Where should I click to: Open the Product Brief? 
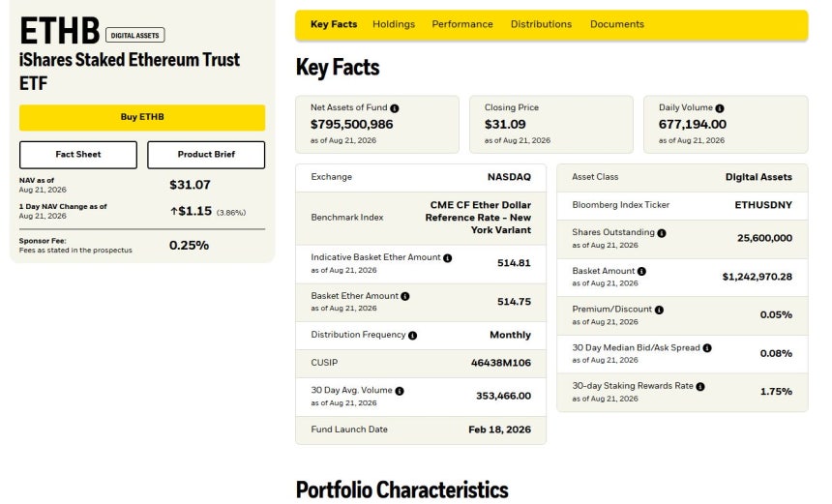point(206,155)
